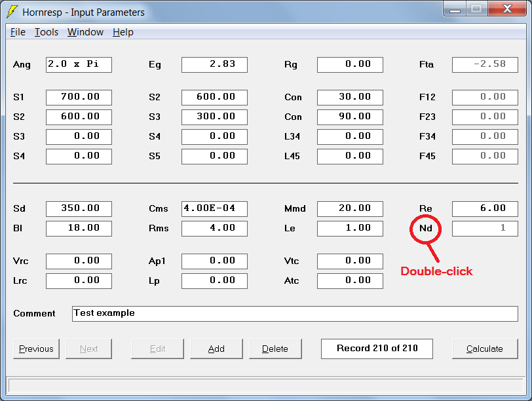Click the Cms field showing 4.00E-04

214,209
